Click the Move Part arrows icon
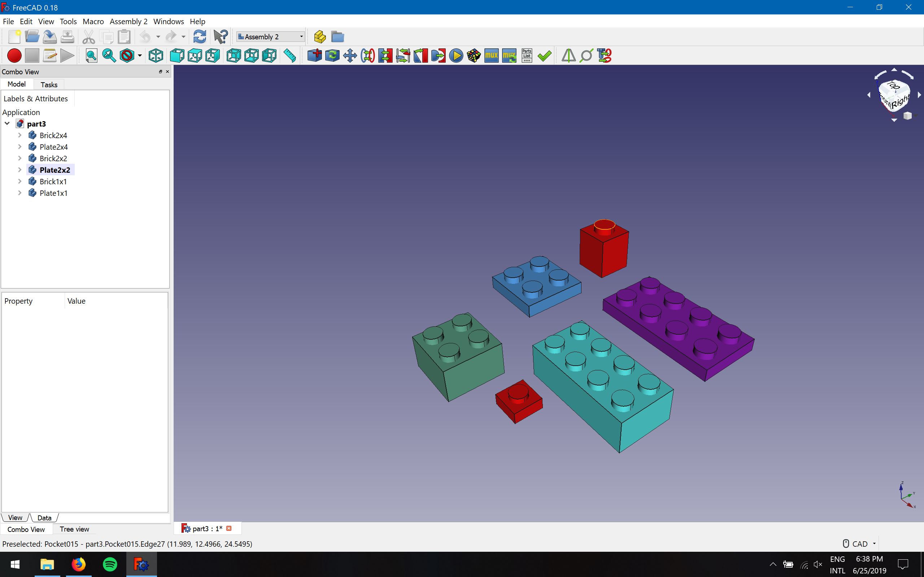The width and height of the screenshot is (924, 577). (350, 56)
